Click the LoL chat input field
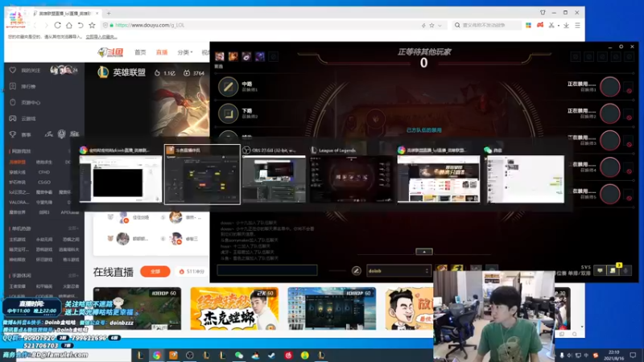Image resolution: width=644 pixels, height=362 pixels. 267,270
